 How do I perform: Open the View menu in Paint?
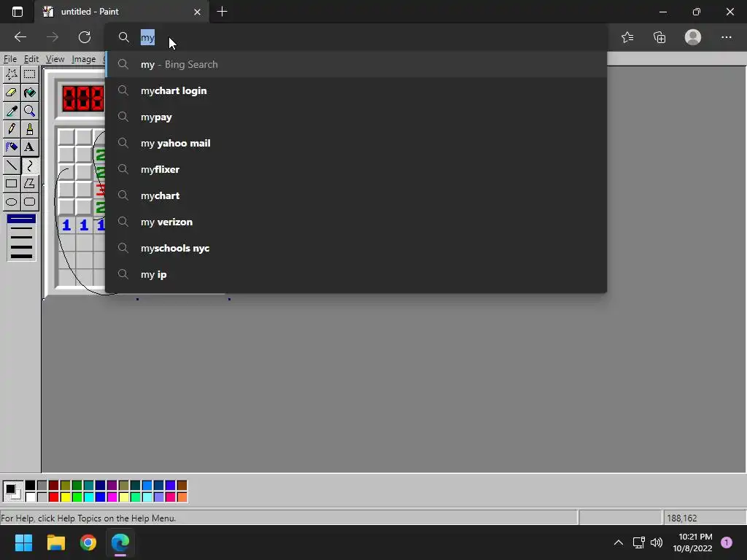(55, 59)
